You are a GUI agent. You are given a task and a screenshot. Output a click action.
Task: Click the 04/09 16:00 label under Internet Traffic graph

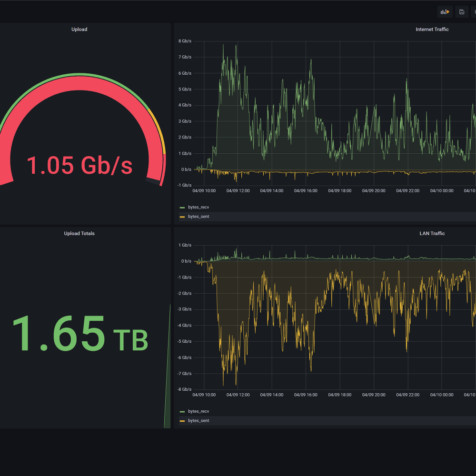click(x=306, y=191)
